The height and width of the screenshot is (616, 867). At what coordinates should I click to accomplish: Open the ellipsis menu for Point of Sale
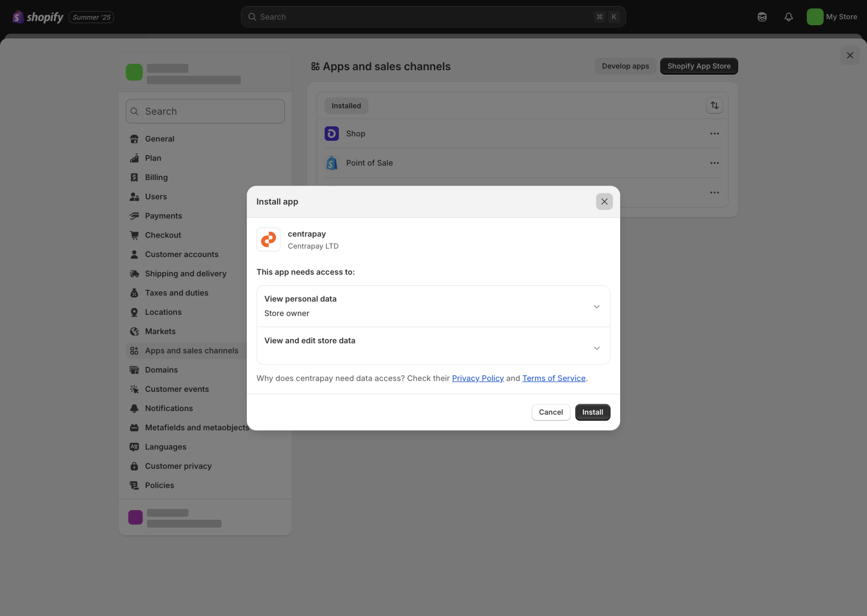tap(714, 163)
